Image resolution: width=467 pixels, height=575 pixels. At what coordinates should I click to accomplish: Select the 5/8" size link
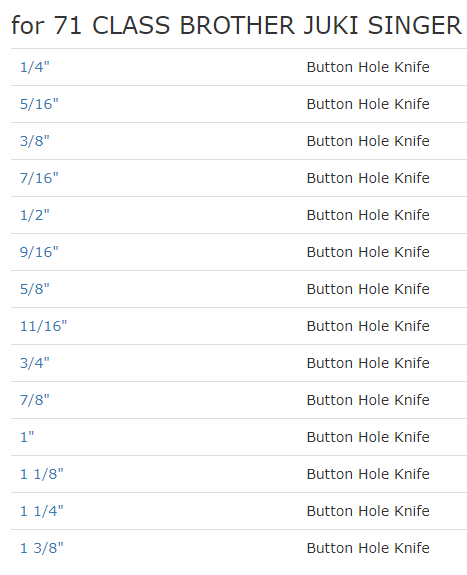pos(34,289)
